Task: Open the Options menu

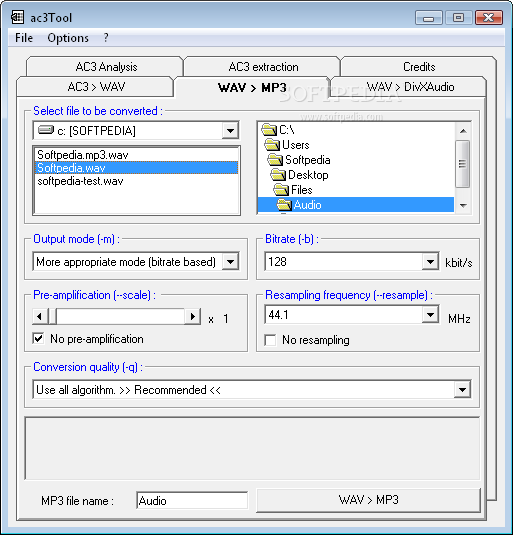Action: (x=68, y=38)
